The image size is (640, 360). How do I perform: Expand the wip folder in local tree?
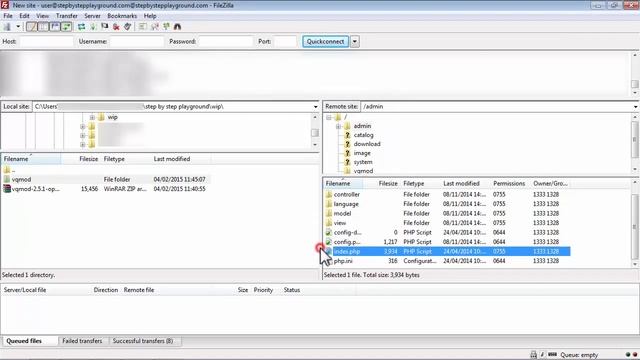[x=92, y=117]
